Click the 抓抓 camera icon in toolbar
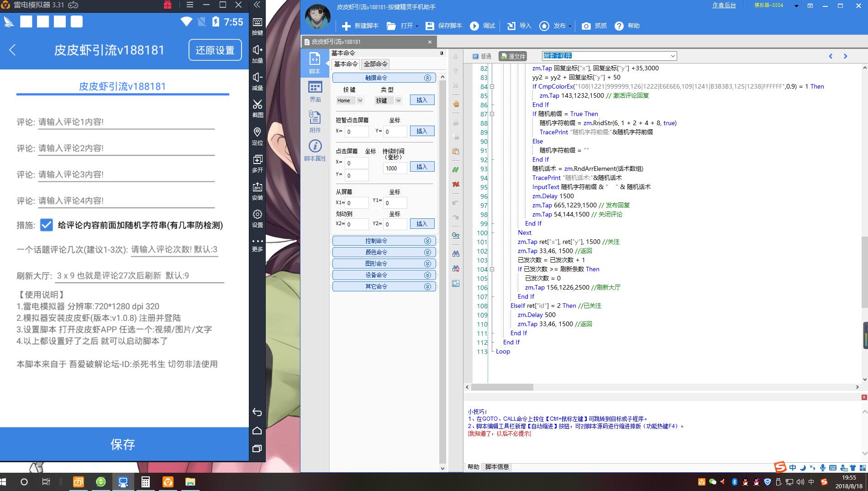 coord(586,26)
